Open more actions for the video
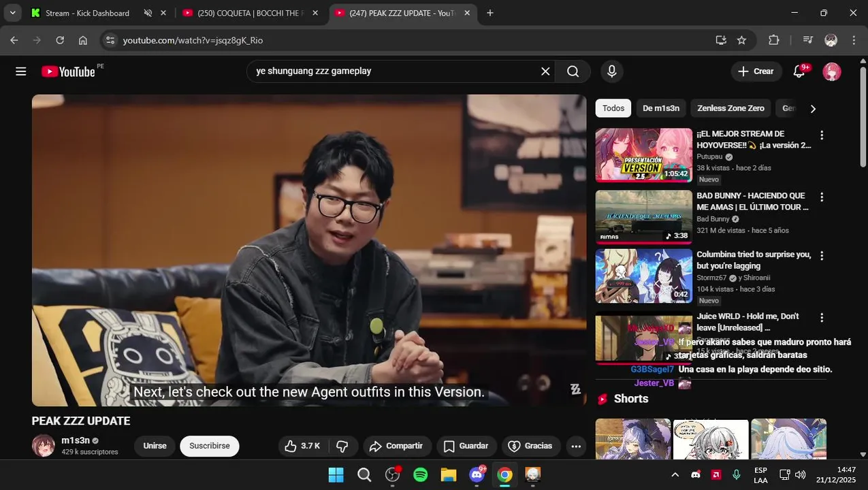 [x=576, y=446]
